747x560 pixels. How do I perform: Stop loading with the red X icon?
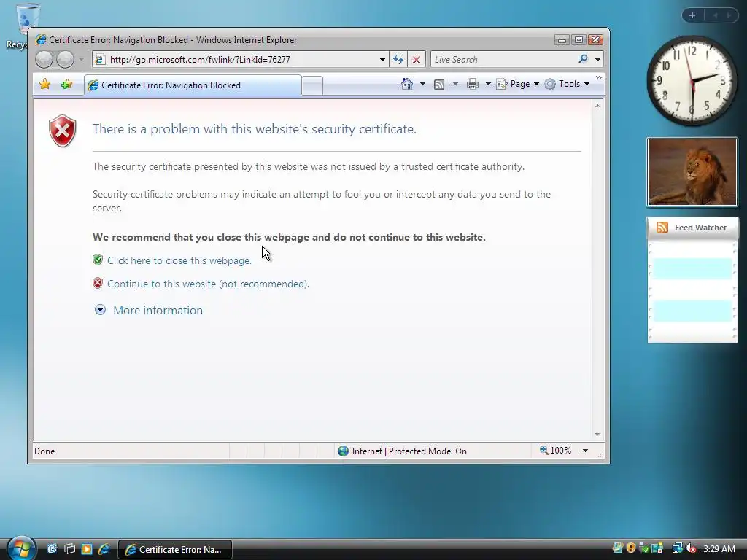point(417,60)
